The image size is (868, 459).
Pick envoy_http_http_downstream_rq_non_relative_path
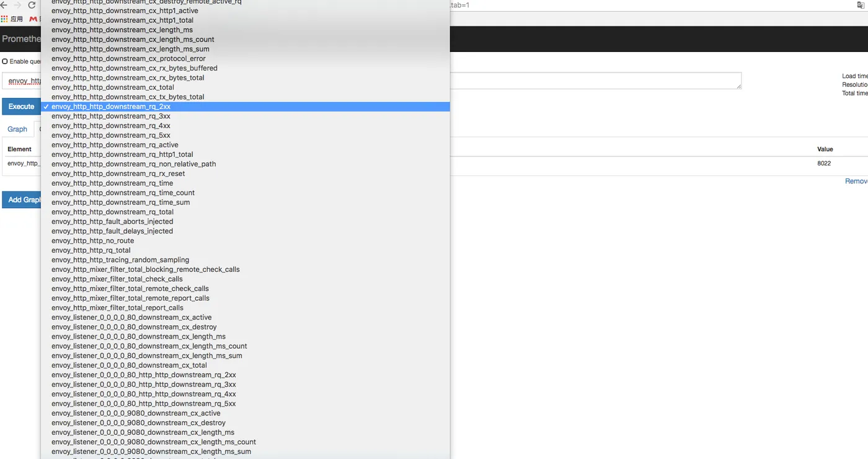(x=246, y=164)
